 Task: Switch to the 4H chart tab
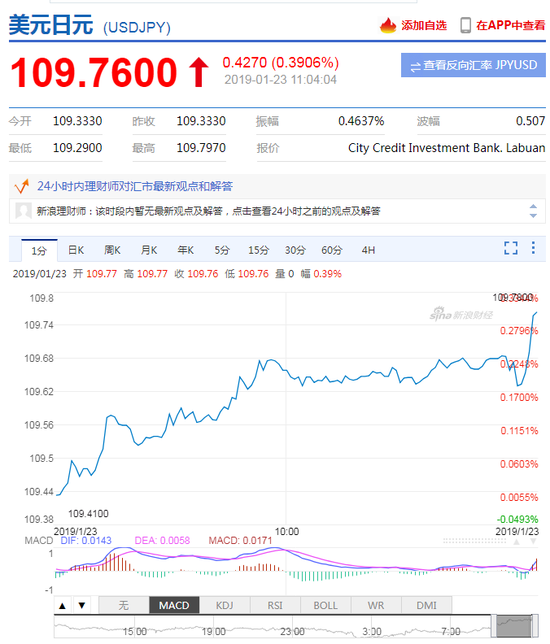point(368,250)
